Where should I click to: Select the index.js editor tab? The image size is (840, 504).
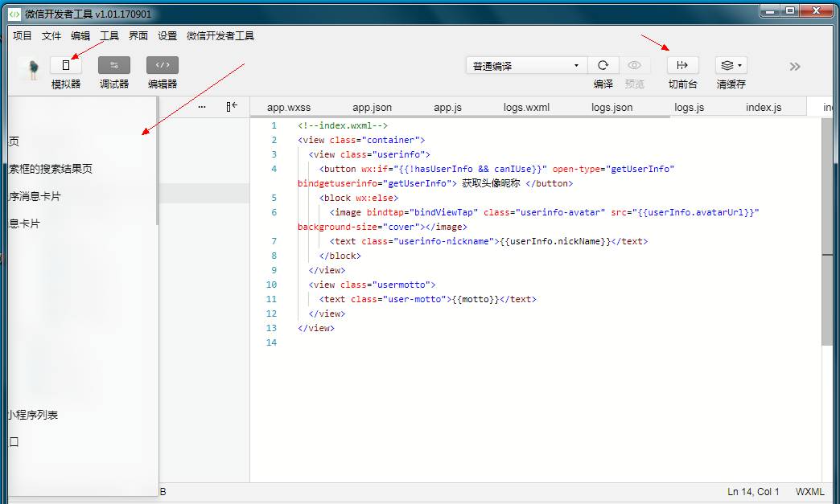763,107
